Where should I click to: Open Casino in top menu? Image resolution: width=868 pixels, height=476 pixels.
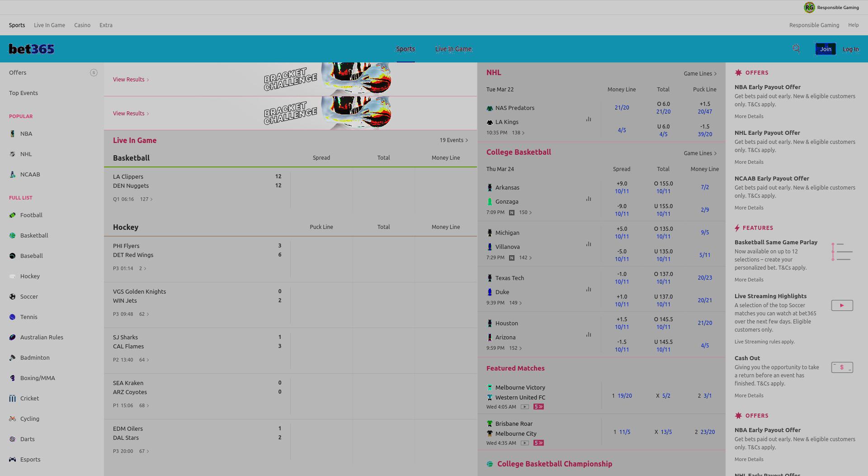point(82,25)
